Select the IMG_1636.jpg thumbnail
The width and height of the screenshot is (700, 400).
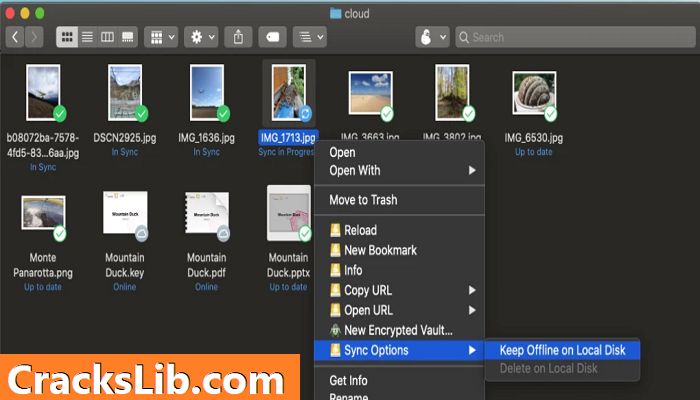207,92
